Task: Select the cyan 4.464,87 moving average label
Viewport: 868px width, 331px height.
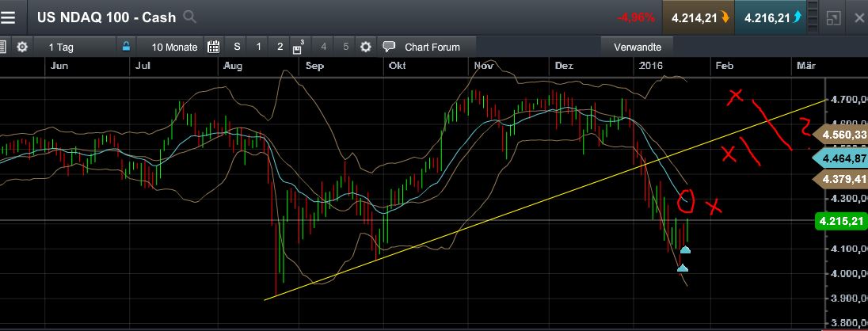Action: (x=839, y=158)
